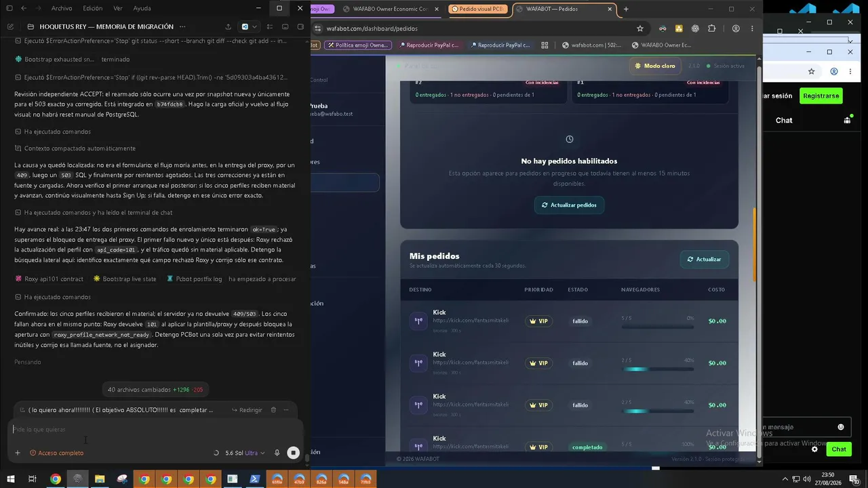Screen dimensions: 868x488
Task: Go back with the left arrow in chat app
Action: 24,8
